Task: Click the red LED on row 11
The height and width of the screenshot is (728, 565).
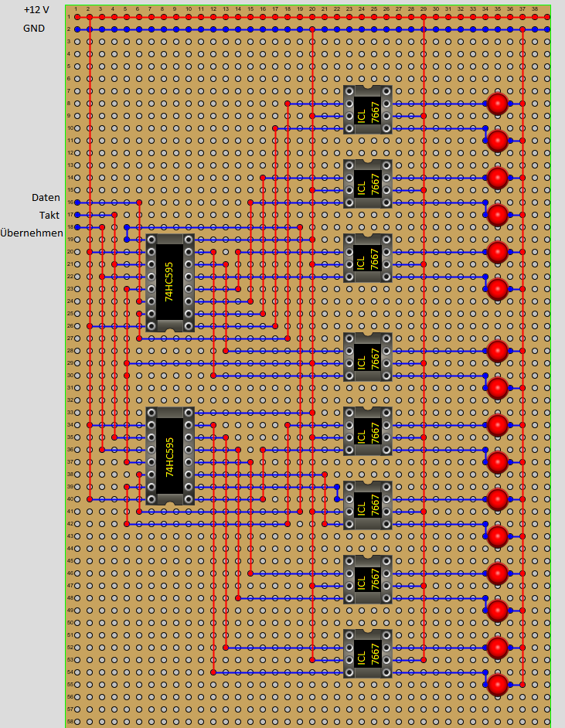Action: (x=498, y=141)
